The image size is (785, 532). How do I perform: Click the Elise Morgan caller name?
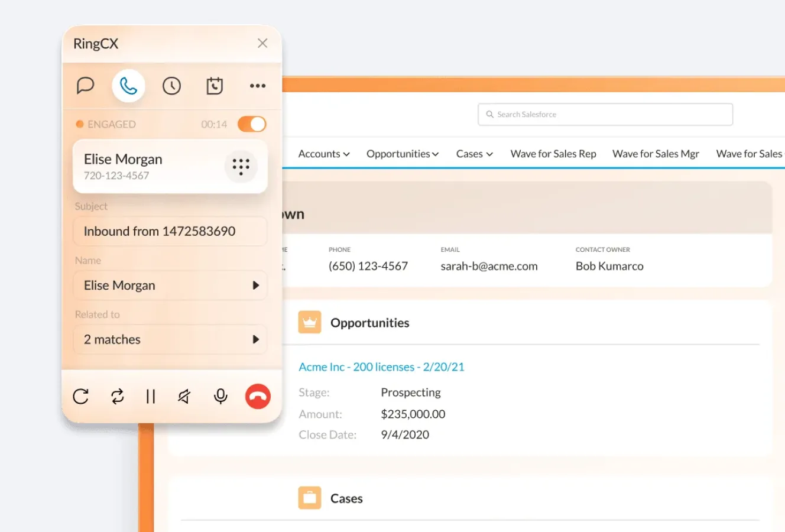click(x=123, y=159)
